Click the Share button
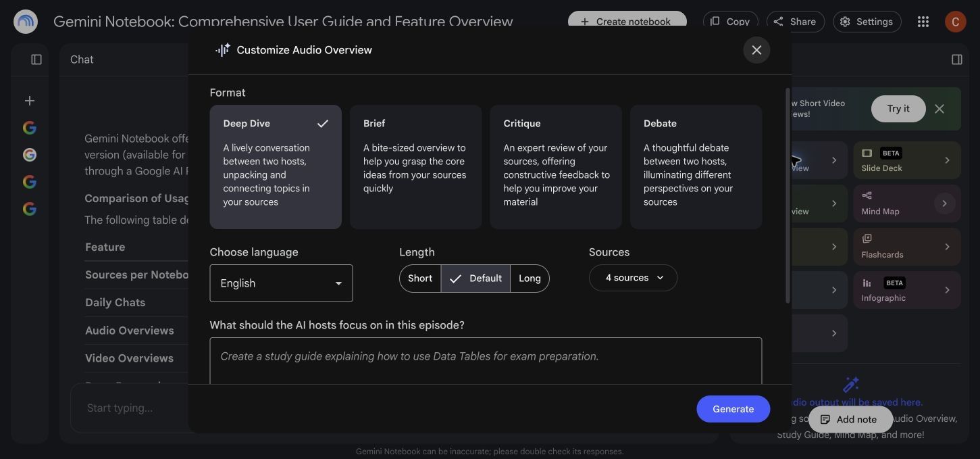 coord(795,22)
